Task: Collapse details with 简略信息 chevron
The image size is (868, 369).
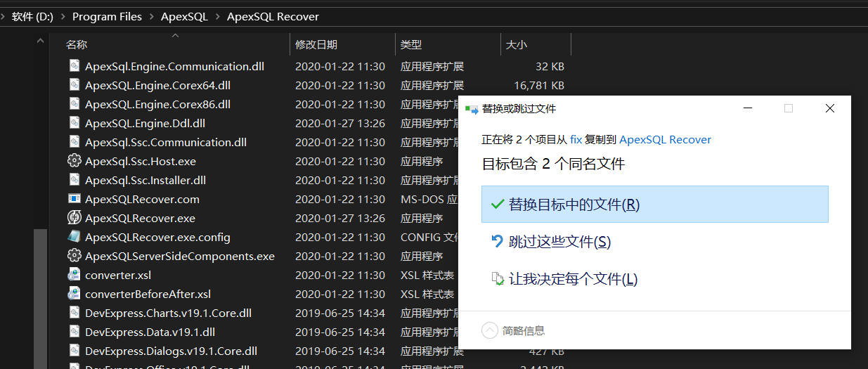Action: [x=489, y=330]
